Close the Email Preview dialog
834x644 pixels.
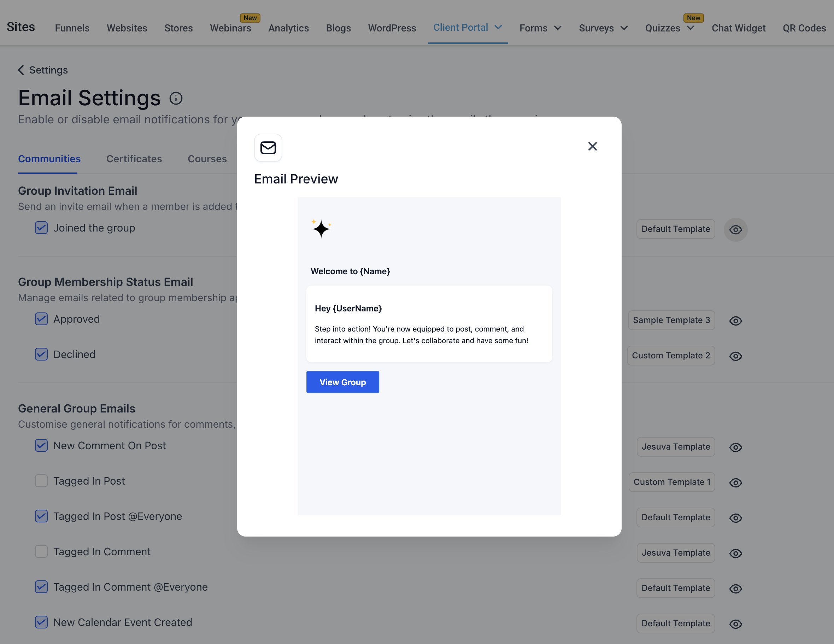coord(592,146)
